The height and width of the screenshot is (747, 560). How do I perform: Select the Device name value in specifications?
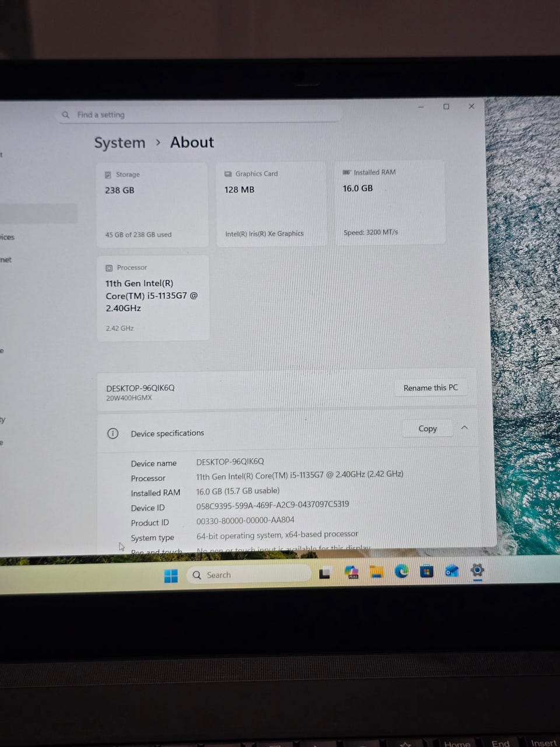230,462
